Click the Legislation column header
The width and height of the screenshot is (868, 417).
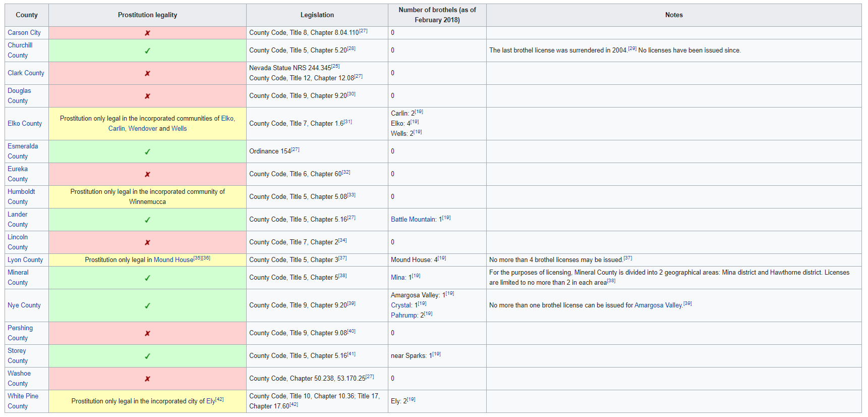317,15
